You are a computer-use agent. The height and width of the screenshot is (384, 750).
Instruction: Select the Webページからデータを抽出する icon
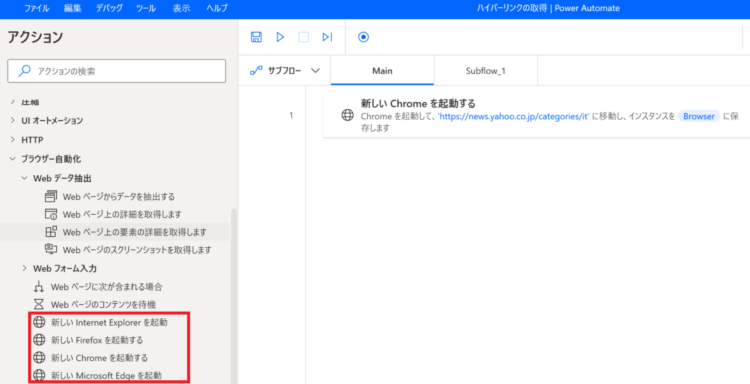pyautogui.click(x=51, y=196)
